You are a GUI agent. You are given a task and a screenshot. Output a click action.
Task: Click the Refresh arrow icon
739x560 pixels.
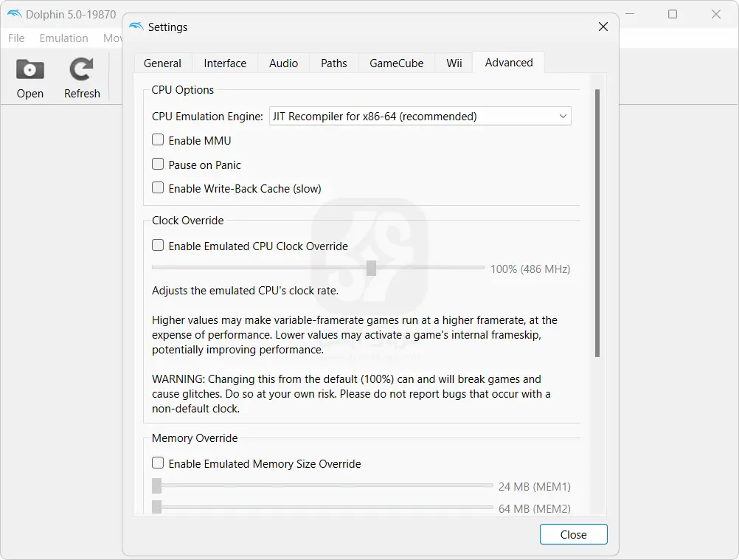[81, 70]
